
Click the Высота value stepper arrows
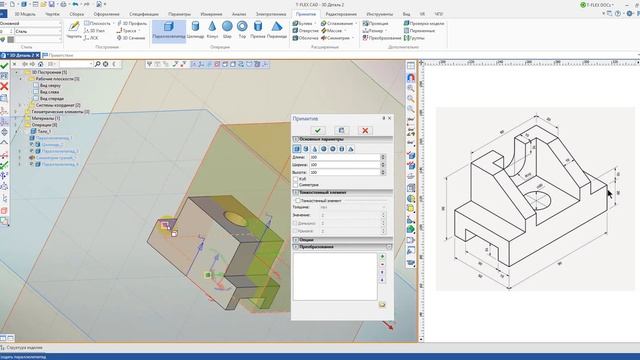[383, 172]
